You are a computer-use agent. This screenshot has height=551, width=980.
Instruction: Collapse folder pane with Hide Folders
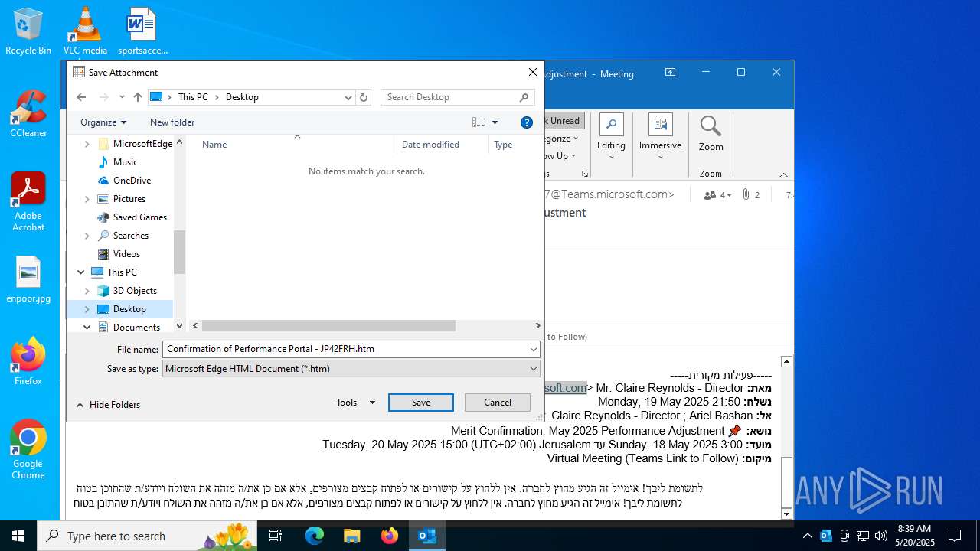[108, 405]
